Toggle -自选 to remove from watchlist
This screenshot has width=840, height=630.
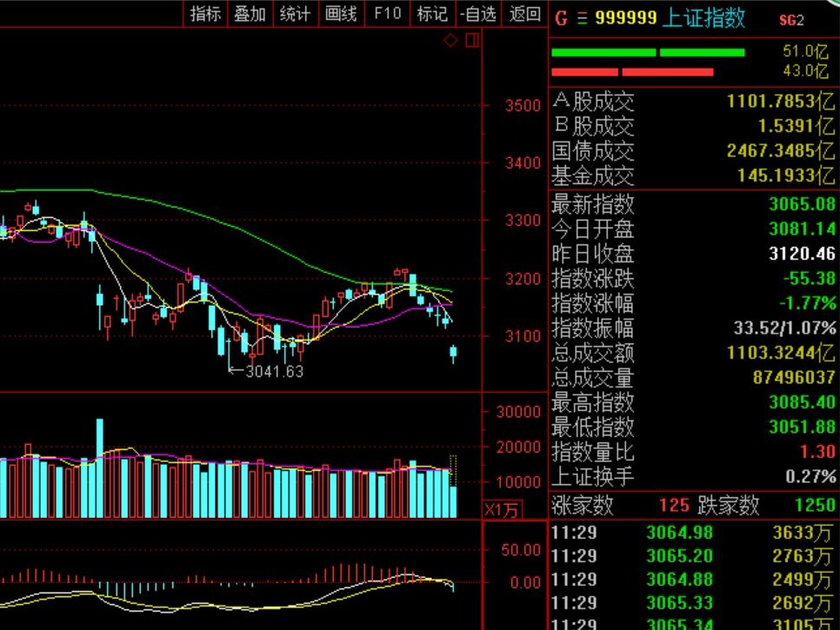478,13
